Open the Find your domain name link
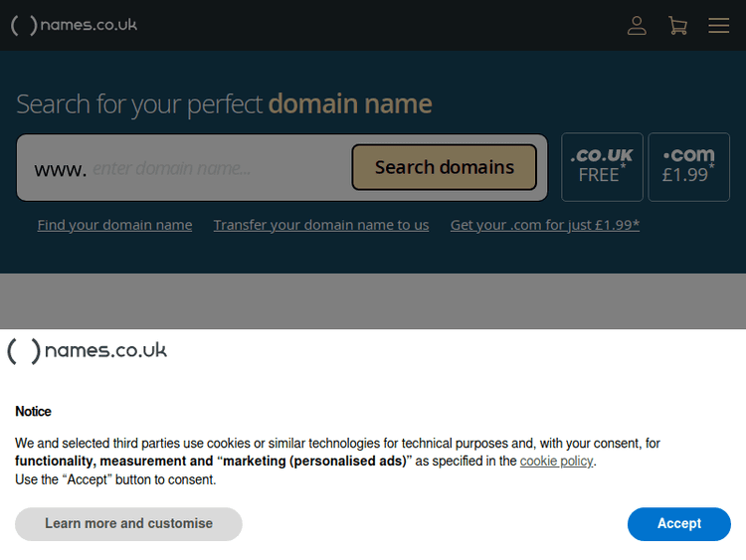 pos(114,225)
